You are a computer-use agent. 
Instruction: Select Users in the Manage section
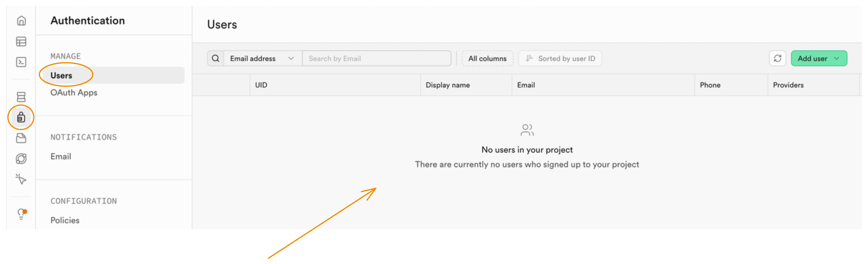coord(61,75)
